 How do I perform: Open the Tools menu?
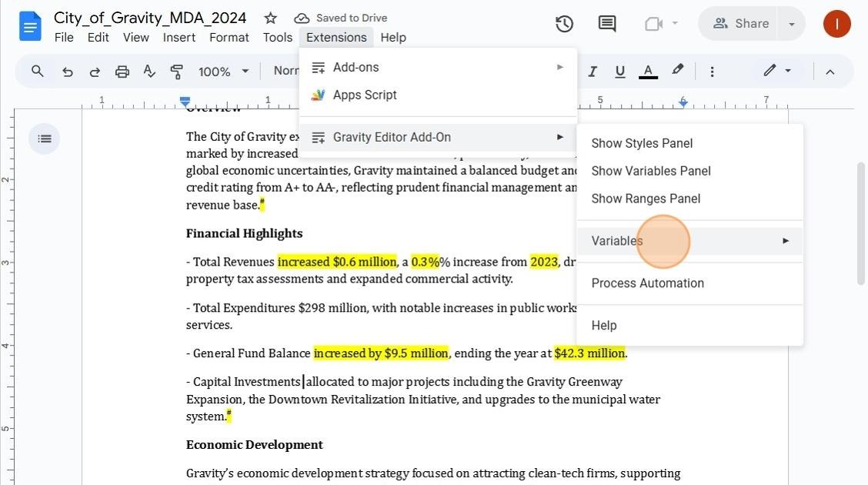(x=277, y=38)
